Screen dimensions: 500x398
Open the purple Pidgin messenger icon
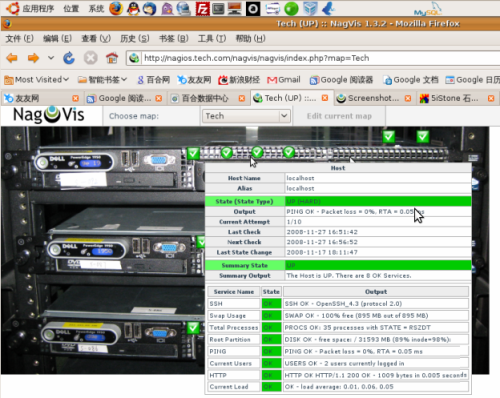coord(167,9)
